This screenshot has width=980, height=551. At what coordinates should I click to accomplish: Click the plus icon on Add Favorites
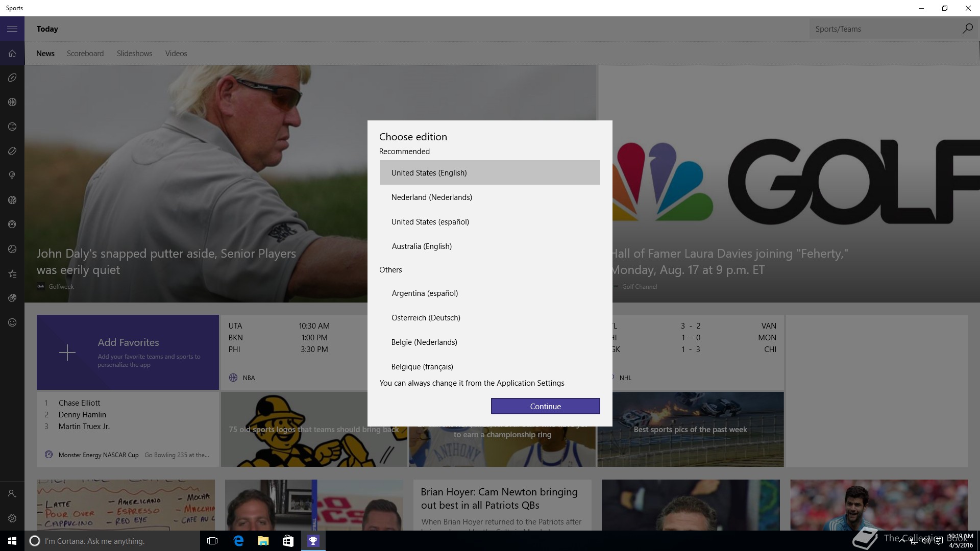pos(67,353)
